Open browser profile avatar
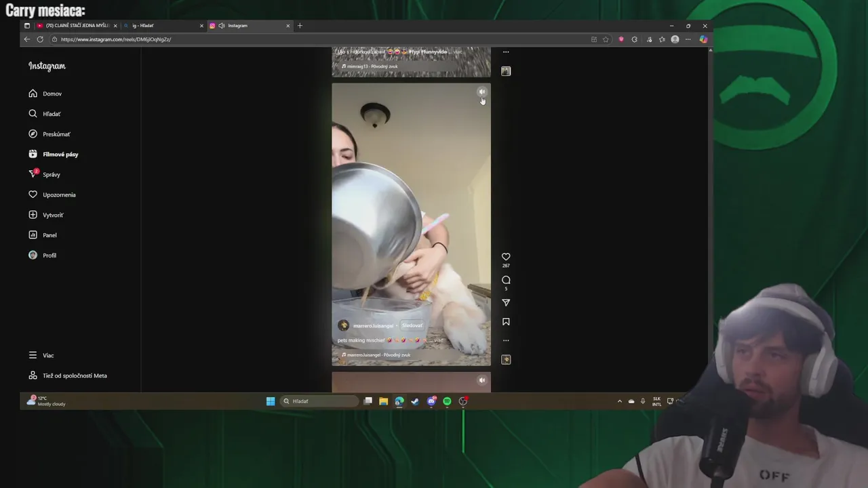Viewport: 868px width, 488px height. click(x=675, y=39)
